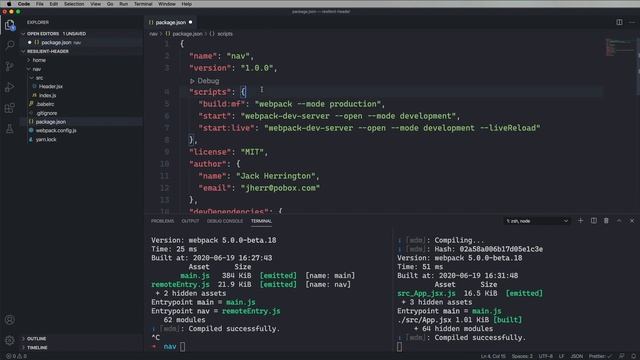Open the Window menu

click(x=167, y=4)
